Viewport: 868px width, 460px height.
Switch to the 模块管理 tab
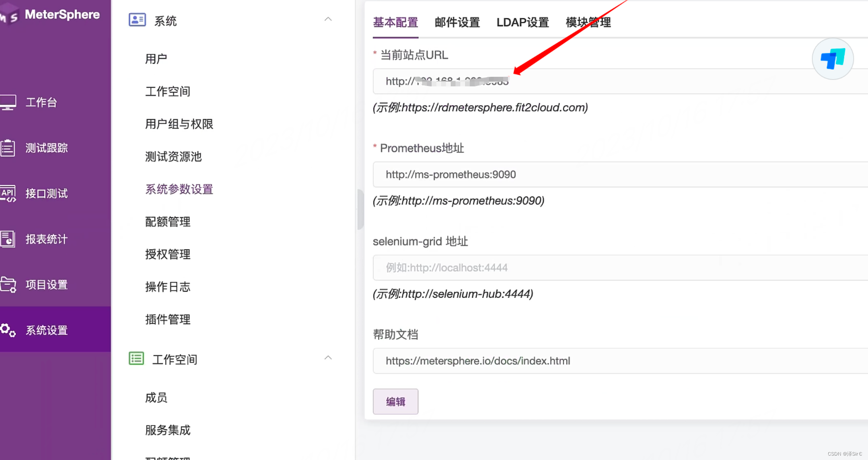[x=588, y=22]
